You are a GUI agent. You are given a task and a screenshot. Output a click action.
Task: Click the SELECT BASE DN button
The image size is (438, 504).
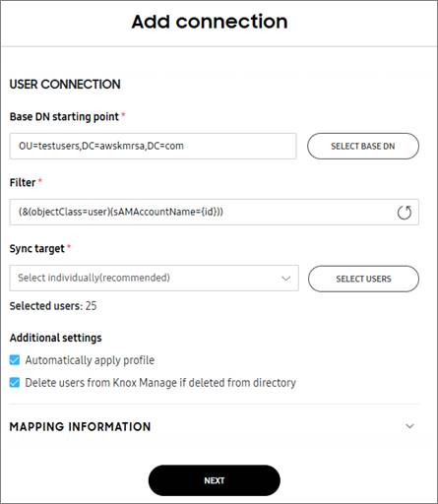363,146
